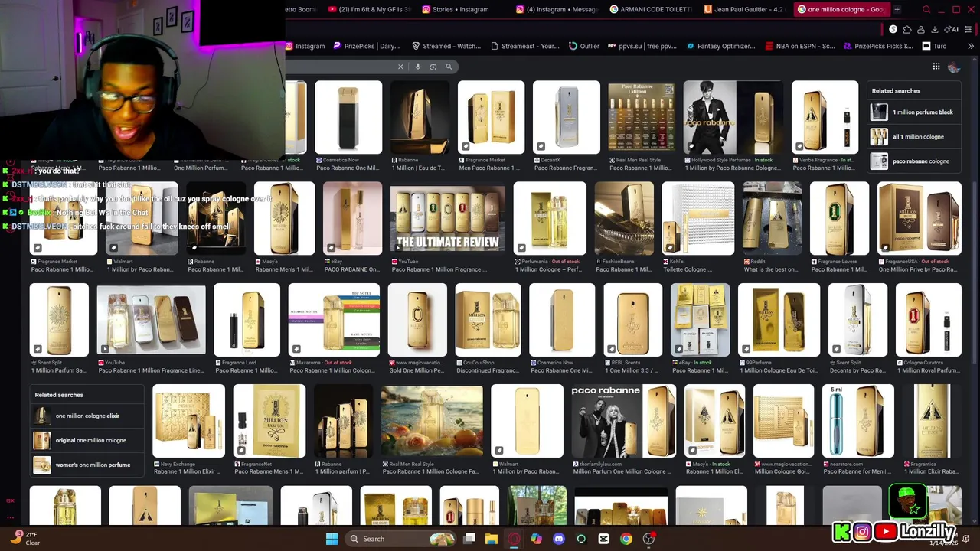The width and height of the screenshot is (980, 551).
Task: Open the Instagram bookmark
Action: (305, 46)
